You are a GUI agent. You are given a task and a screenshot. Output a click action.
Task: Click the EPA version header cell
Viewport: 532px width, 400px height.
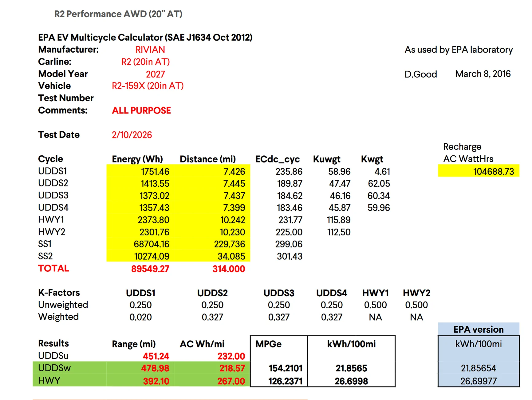479,329
